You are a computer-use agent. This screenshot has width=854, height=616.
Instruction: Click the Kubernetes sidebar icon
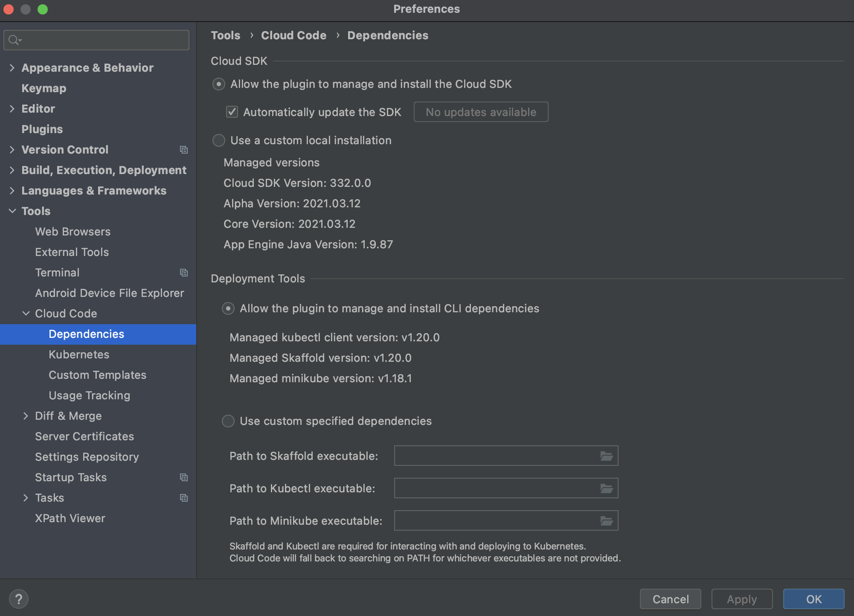(80, 354)
